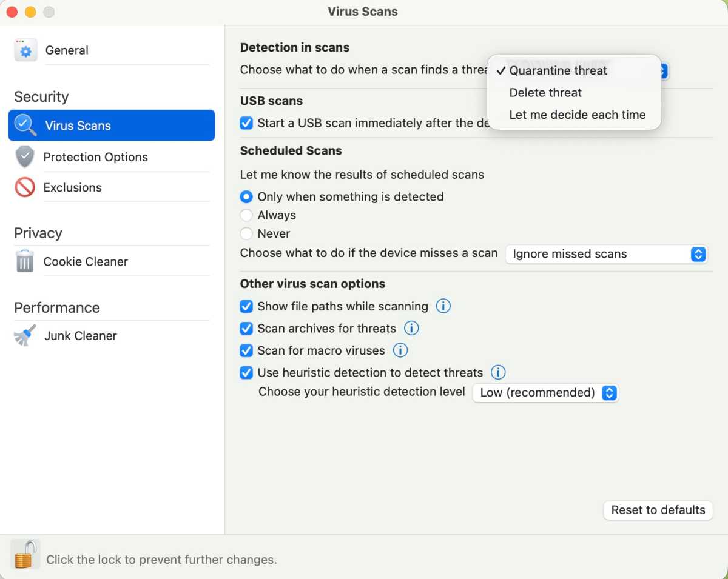Screen dimensions: 728x579
Task: Choose Let me decide each time
Action: (574, 115)
